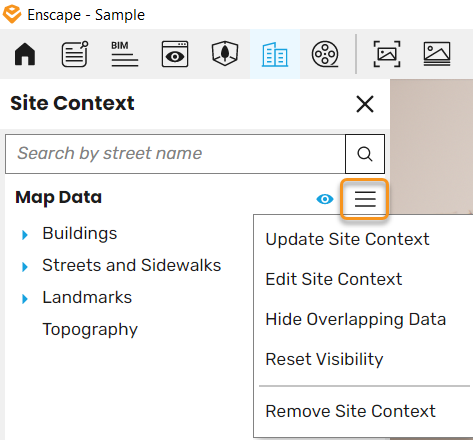The image size is (473, 440).
Task: Open the Home toolbar icon
Action: (25, 54)
